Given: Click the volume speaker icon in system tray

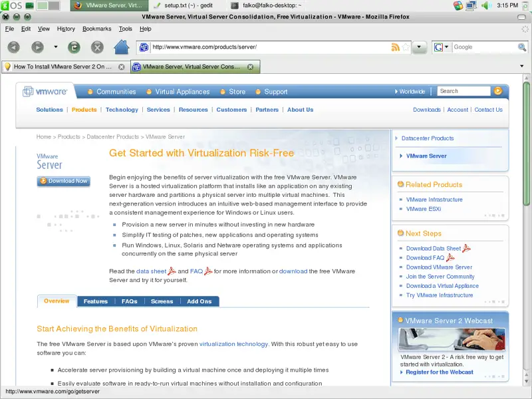Looking at the screenshot, I should 486,5.
